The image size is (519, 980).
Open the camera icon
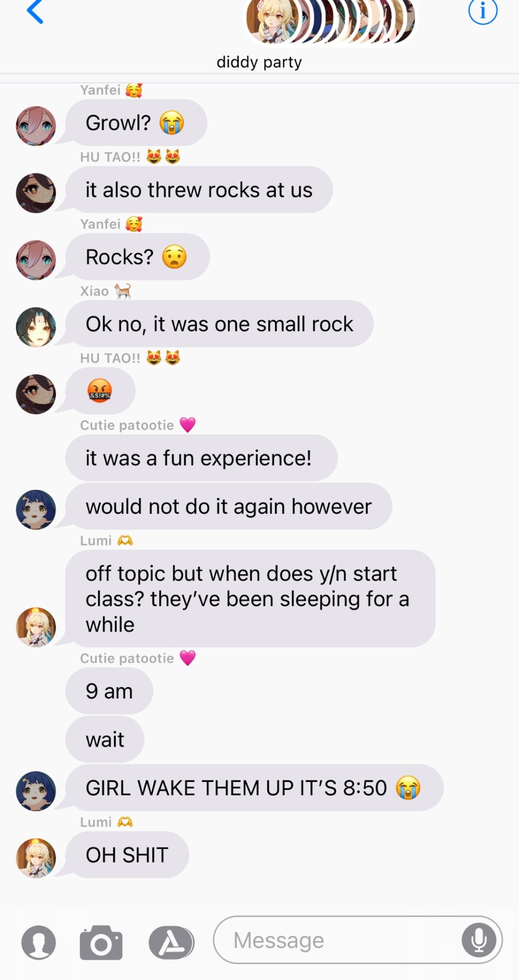click(x=101, y=942)
